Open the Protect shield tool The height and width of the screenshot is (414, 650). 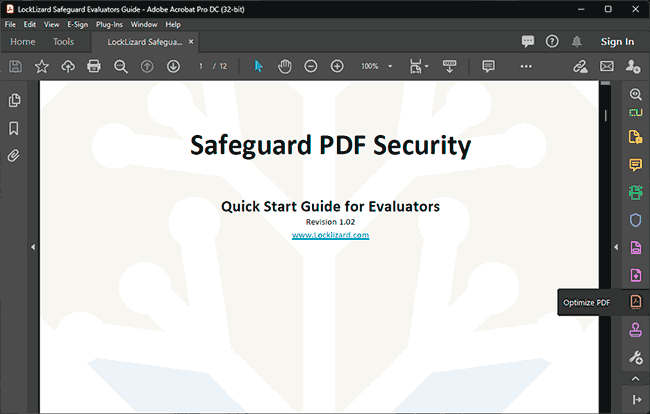(x=635, y=220)
